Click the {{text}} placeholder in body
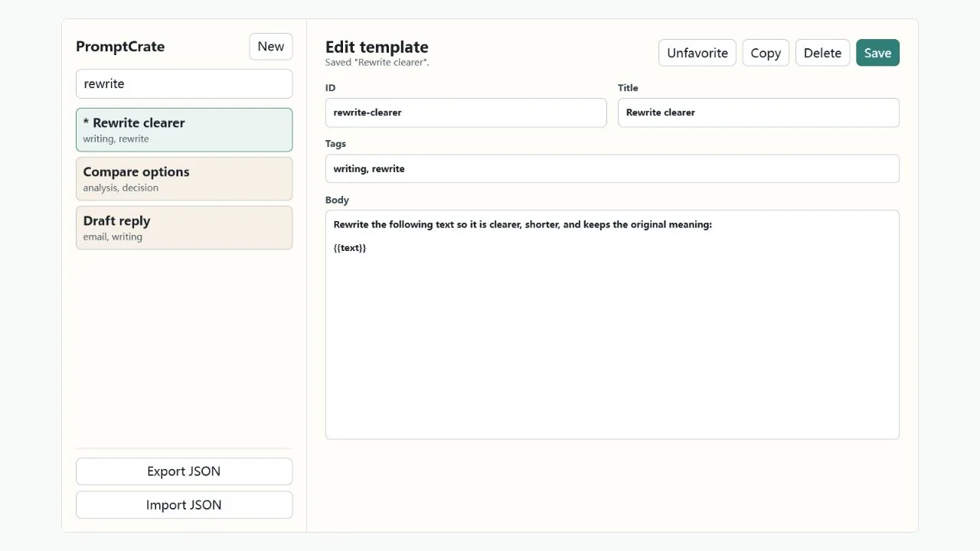Screen dimensions: 980x551 (350, 248)
